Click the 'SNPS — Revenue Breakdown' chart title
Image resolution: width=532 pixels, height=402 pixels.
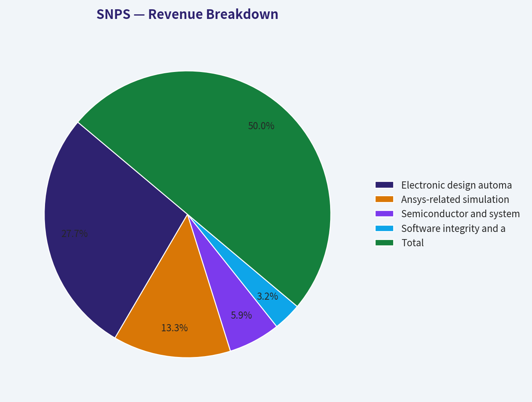(x=187, y=14)
